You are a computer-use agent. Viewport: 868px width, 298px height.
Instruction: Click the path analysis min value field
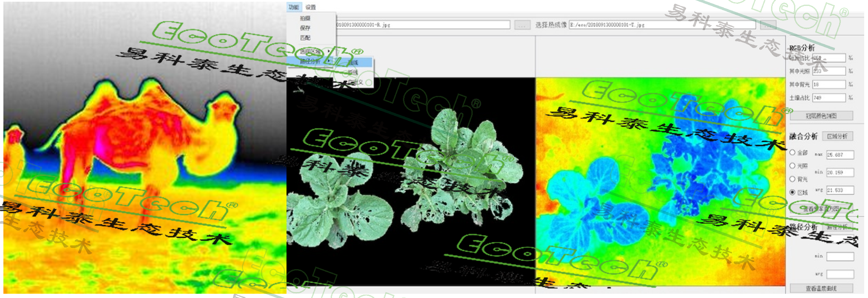click(840, 256)
